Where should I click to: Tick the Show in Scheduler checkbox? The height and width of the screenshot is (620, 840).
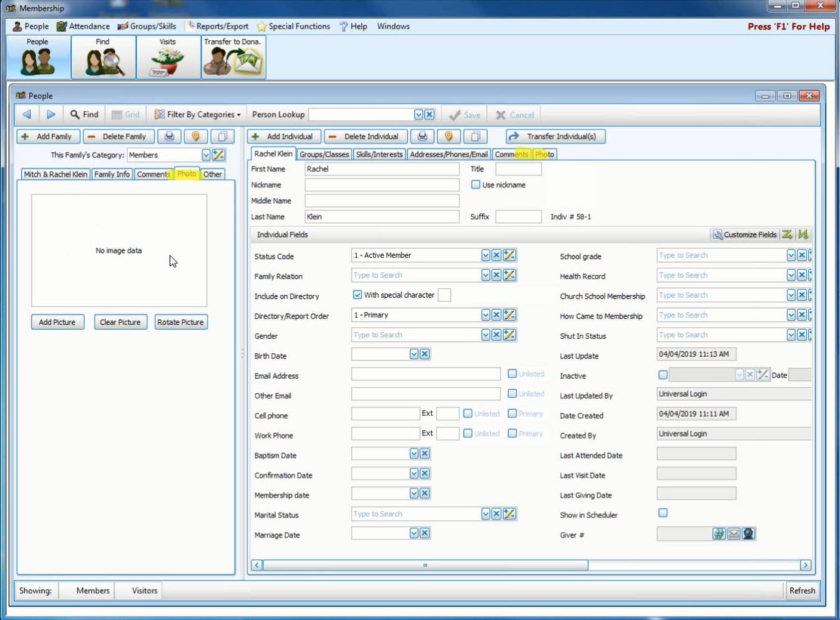coord(663,513)
